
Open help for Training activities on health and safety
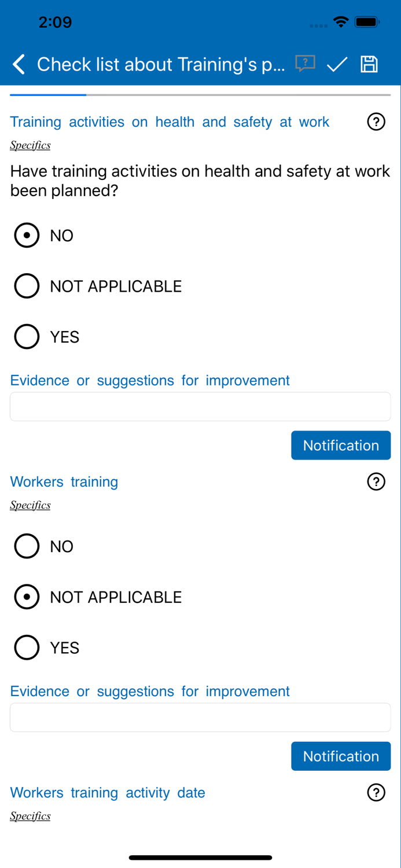[376, 122]
